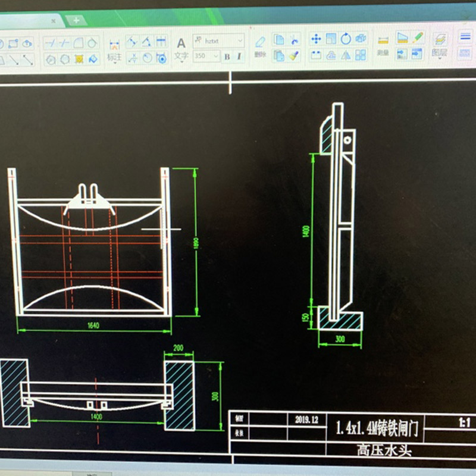Screen dimensions: 476x476
Task: Select the rotate tool
Action: [346, 39]
